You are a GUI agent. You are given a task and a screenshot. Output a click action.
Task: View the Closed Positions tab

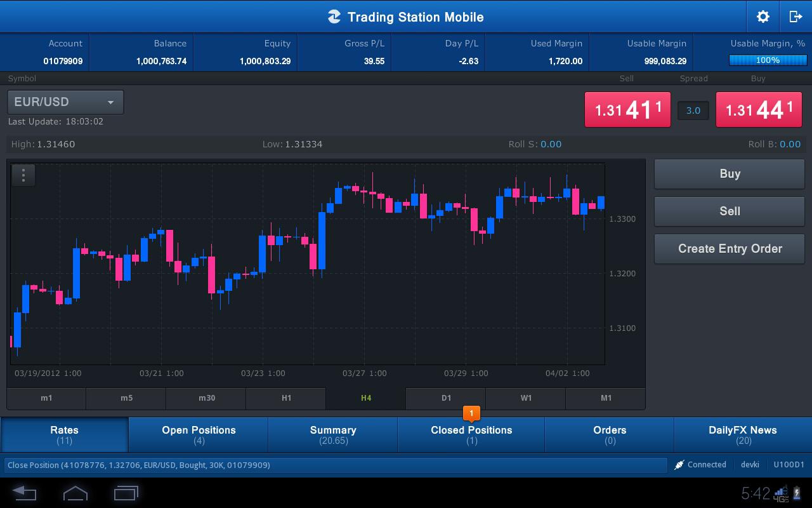pos(471,434)
